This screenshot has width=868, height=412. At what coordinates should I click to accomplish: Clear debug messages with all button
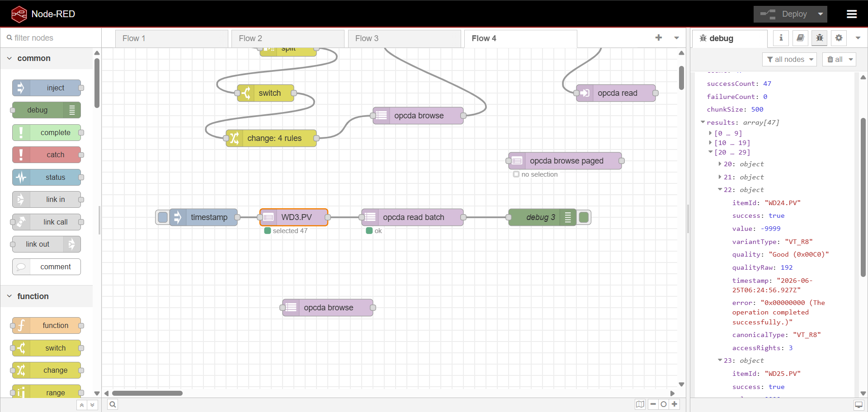click(x=835, y=59)
